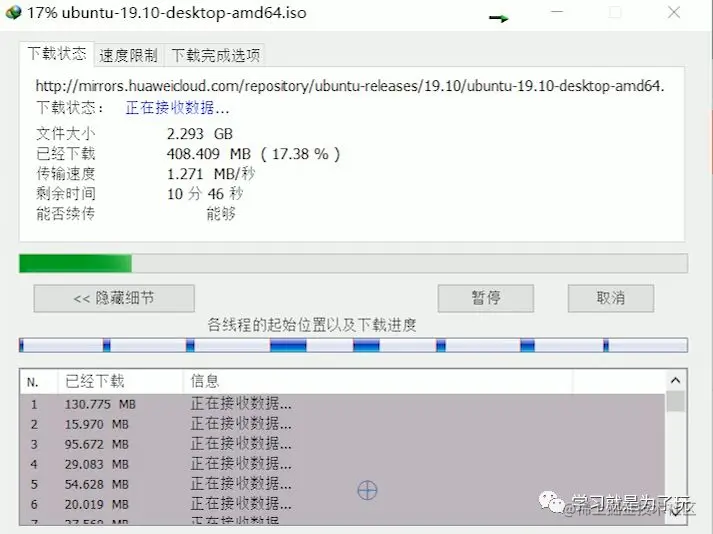Viewport: 713px width, 534px height.
Task: Click the 能否续传 label
Action: [66, 213]
